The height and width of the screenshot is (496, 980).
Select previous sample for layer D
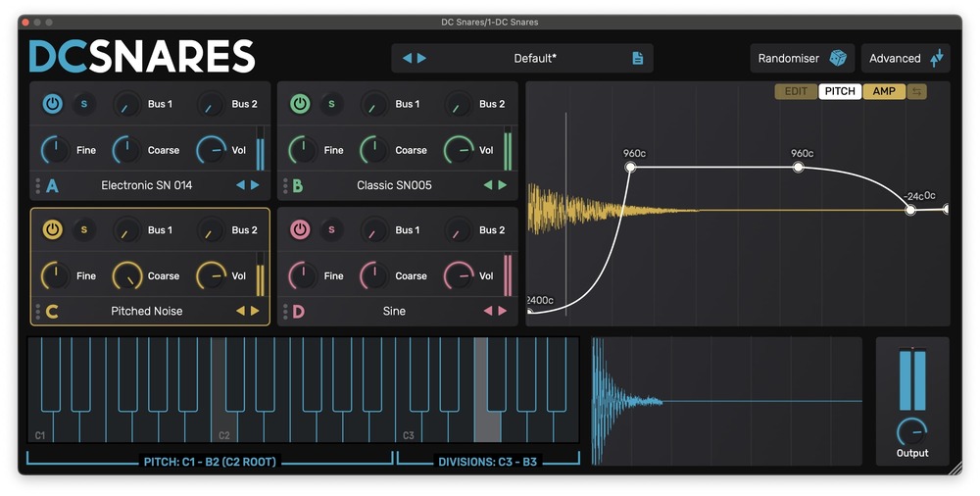coord(487,311)
